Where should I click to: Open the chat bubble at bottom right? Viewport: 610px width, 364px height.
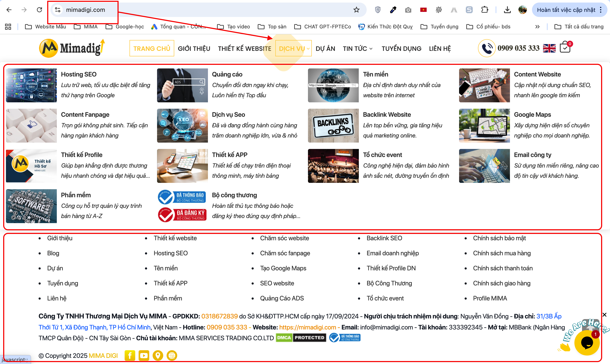587,343
